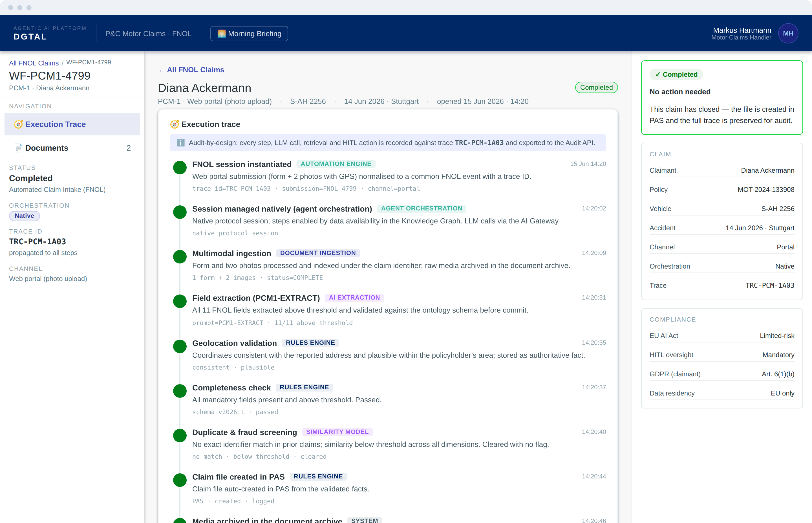Click the SIMILARITY MODEL tag
812x523 pixels.
(337, 432)
